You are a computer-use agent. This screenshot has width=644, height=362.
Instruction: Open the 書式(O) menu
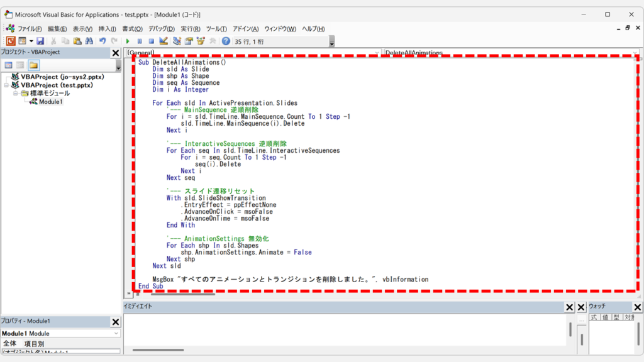(132, 29)
